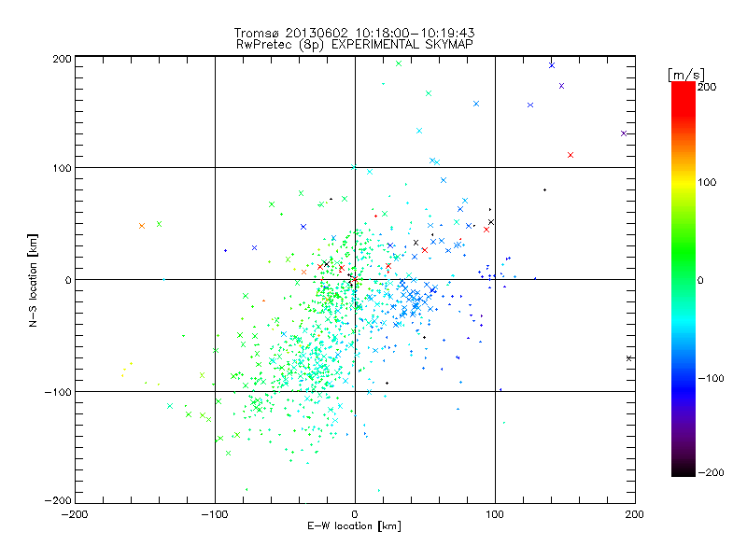This screenshot has height=560, width=747.
Task: Click the −200 tick label on the N-S axis
Action: pyautogui.click(x=58, y=500)
